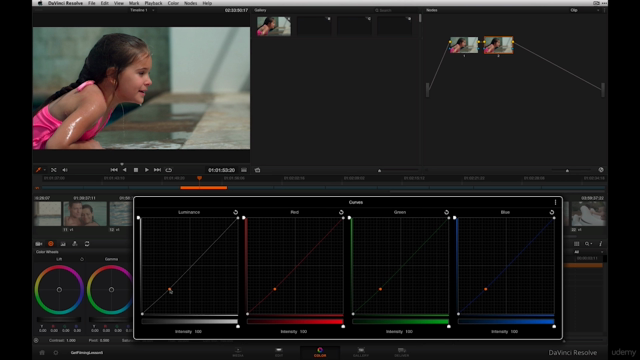Toggle loop playback
The width and height of the screenshot is (640, 360).
click(x=169, y=170)
